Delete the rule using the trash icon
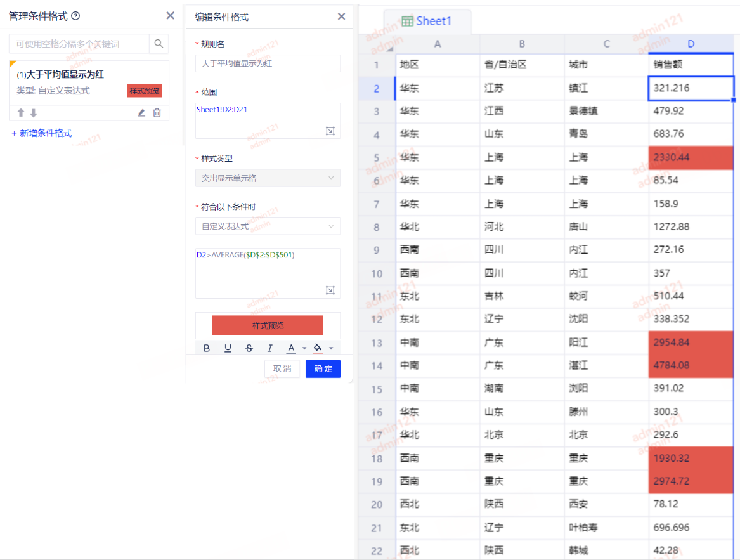The width and height of the screenshot is (740, 560). tap(157, 113)
